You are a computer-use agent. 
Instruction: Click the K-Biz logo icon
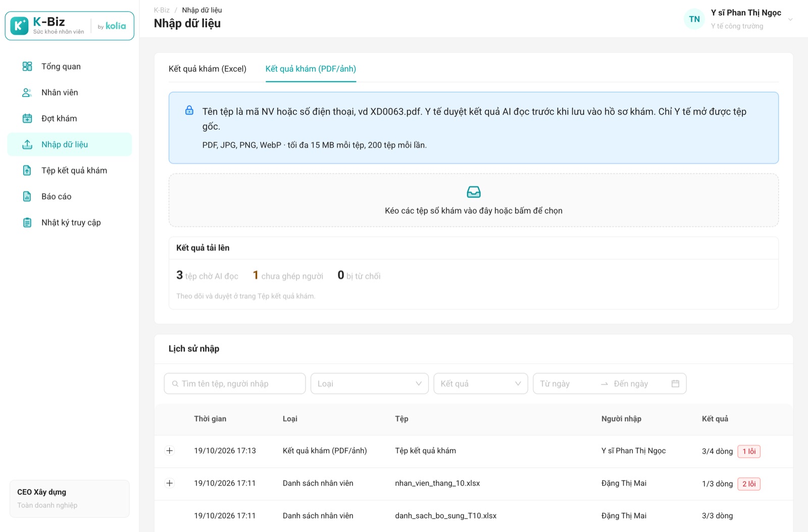tap(19, 26)
